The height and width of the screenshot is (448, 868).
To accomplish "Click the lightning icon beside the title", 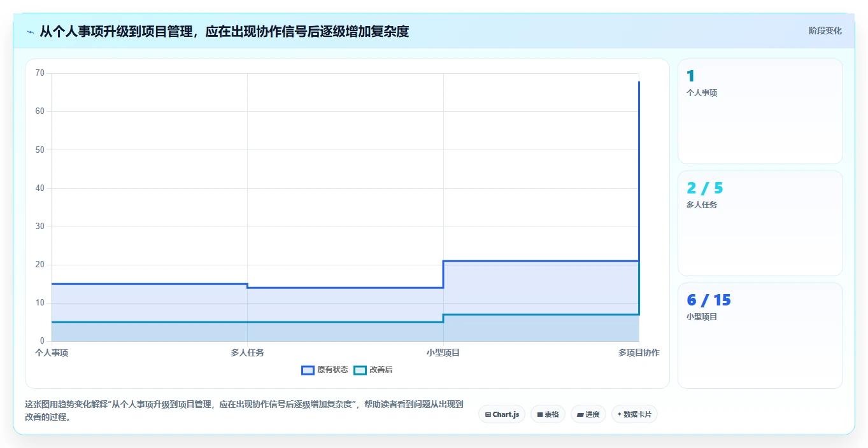I will pyautogui.click(x=31, y=31).
